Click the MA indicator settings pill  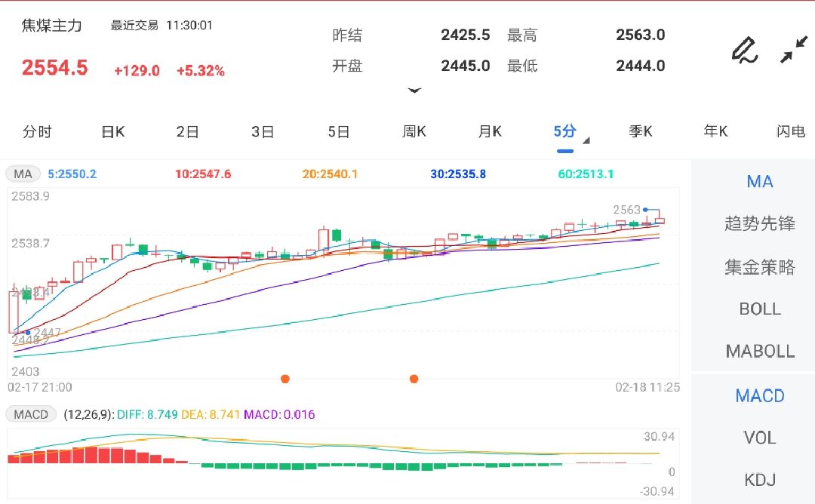tap(23, 174)
